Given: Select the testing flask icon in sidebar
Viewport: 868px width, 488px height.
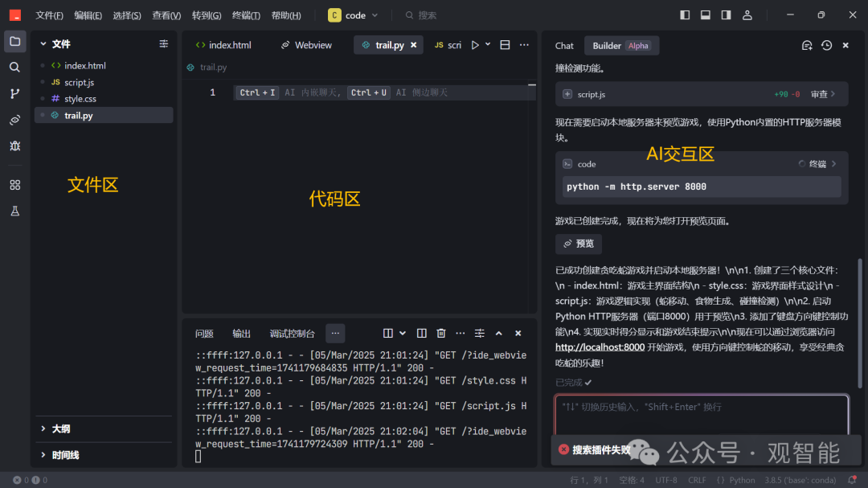Looking at the screenshot, I should click(14, 211).
